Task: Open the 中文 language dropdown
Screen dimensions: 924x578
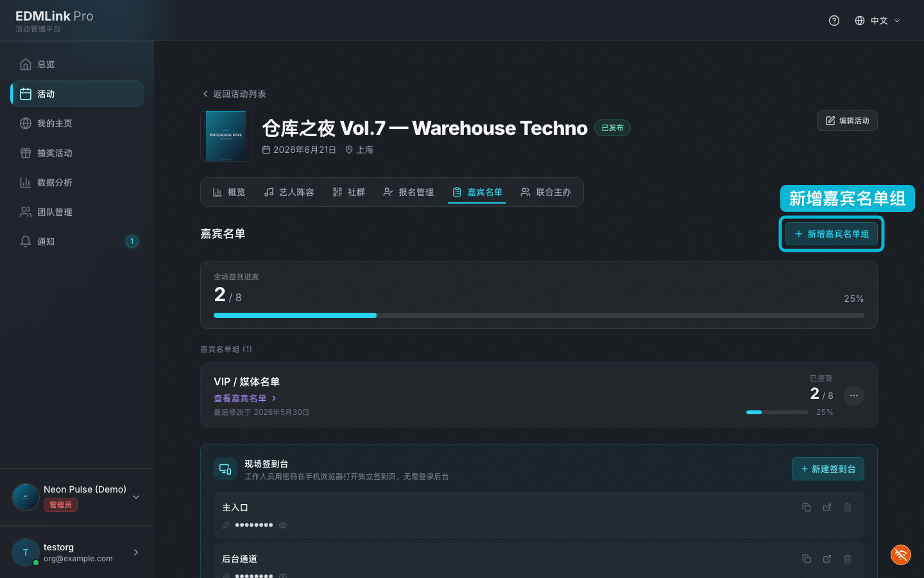Action: pyautogui.click(x=878, y=21)
